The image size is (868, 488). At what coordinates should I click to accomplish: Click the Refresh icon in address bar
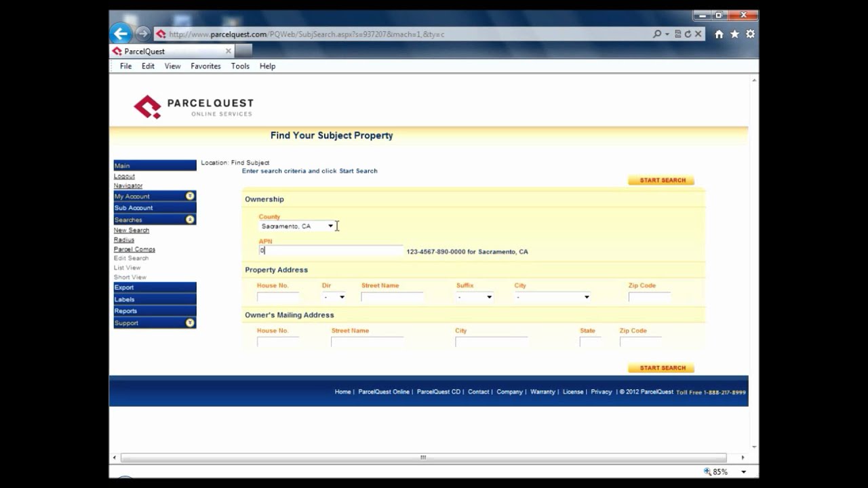click(688, 34)
